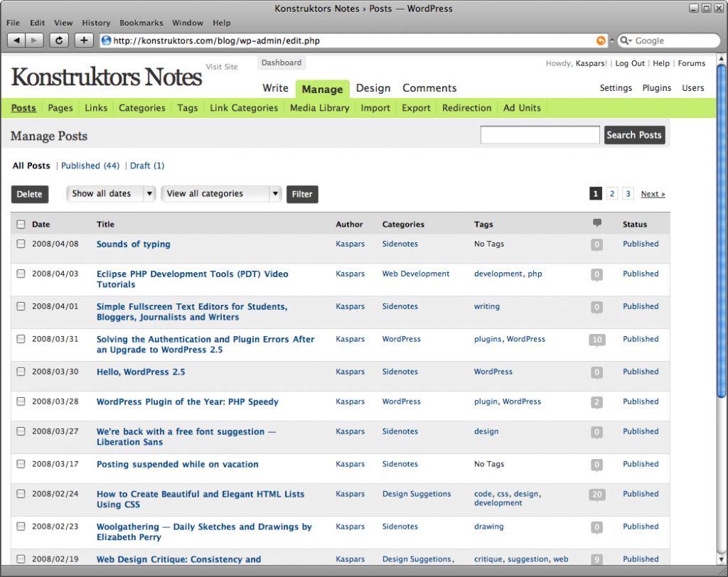Open the 20 comments bubble for HTML Lists post

coord(596,495)
